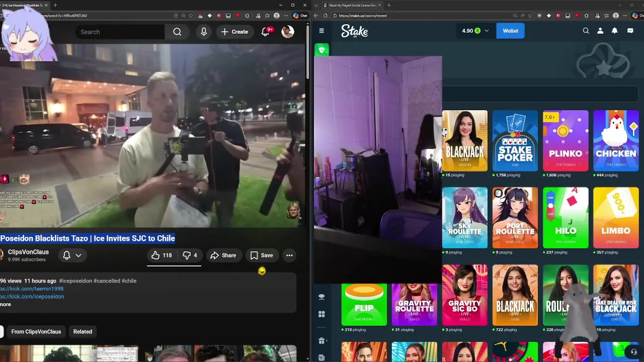The height and width of the screenshot is (362, 644).
Task: Open the Blackjack tile with 15 playing
Action: click(465, 141)
